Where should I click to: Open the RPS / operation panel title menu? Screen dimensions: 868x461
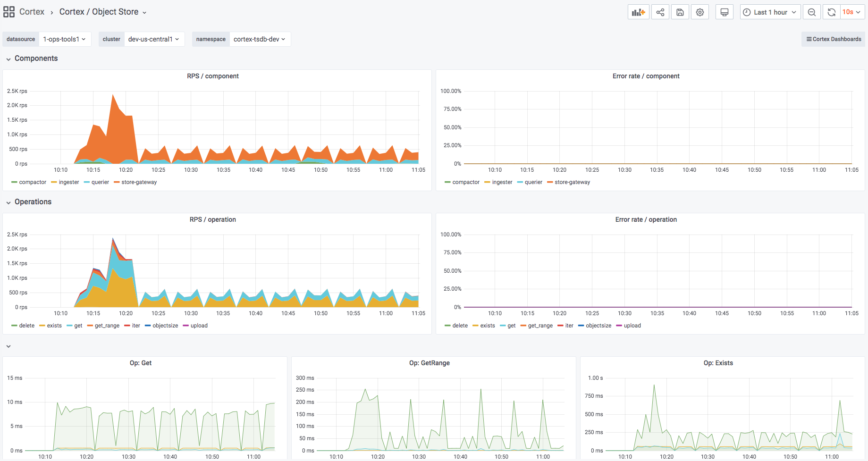coord(213,219)
